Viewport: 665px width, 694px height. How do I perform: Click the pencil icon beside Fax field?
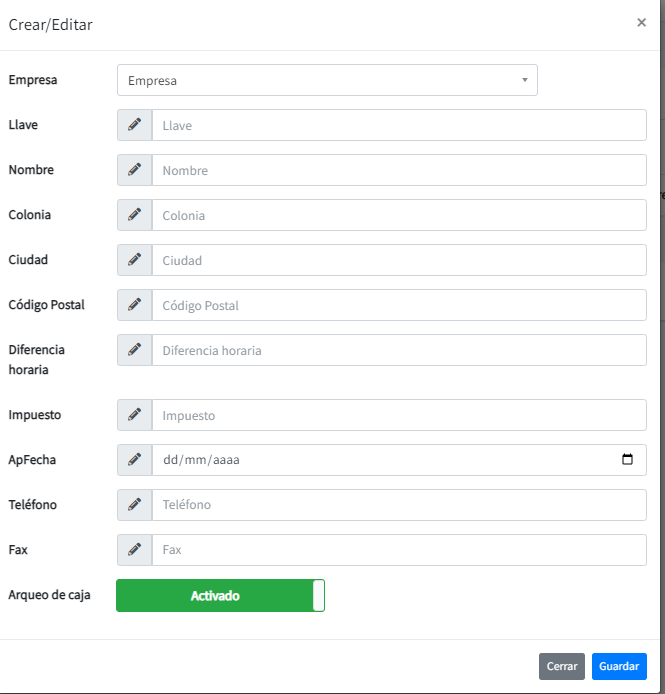(x=134, y=550)
